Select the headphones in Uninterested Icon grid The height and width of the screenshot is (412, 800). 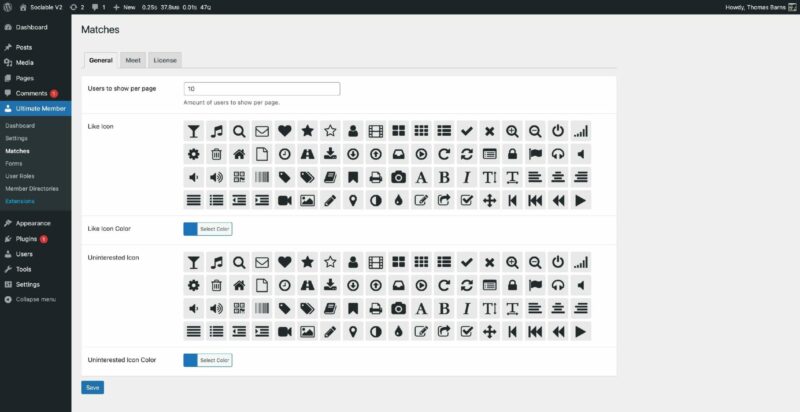(558, 285)
